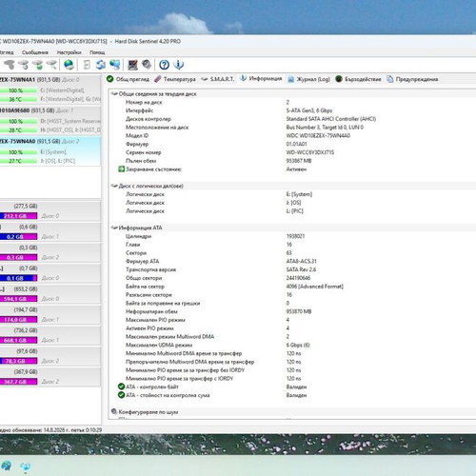The image size is (476, 476).
Task: Collapse the Информация ATA section
Action: pyautogui.click(x=114, y=228)
